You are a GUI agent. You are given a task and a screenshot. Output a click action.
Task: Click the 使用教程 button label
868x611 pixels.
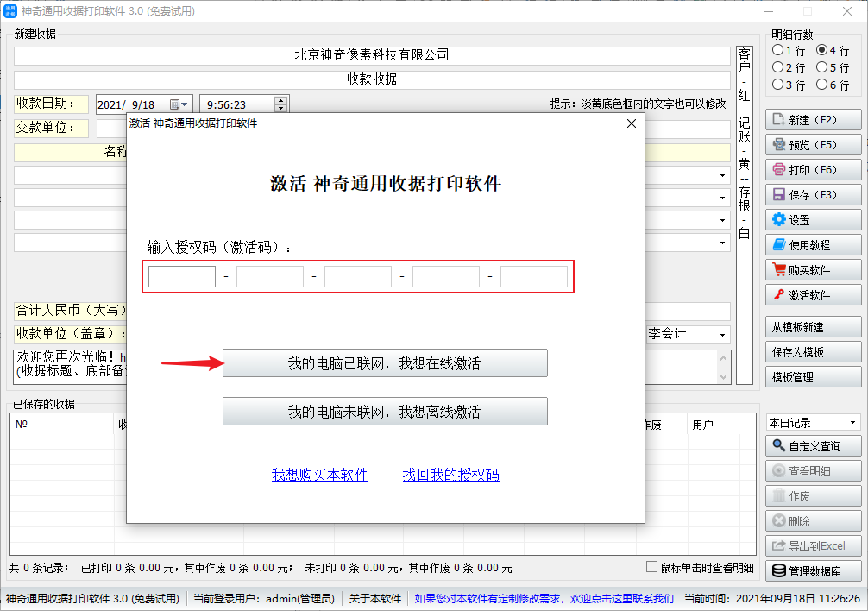(x=809, y=245)
